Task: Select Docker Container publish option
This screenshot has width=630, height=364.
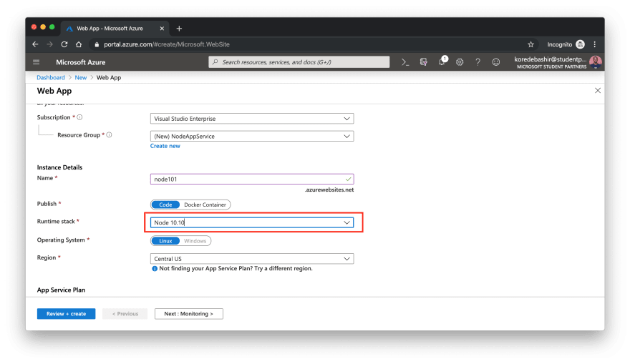Action: tap(205, 205)
